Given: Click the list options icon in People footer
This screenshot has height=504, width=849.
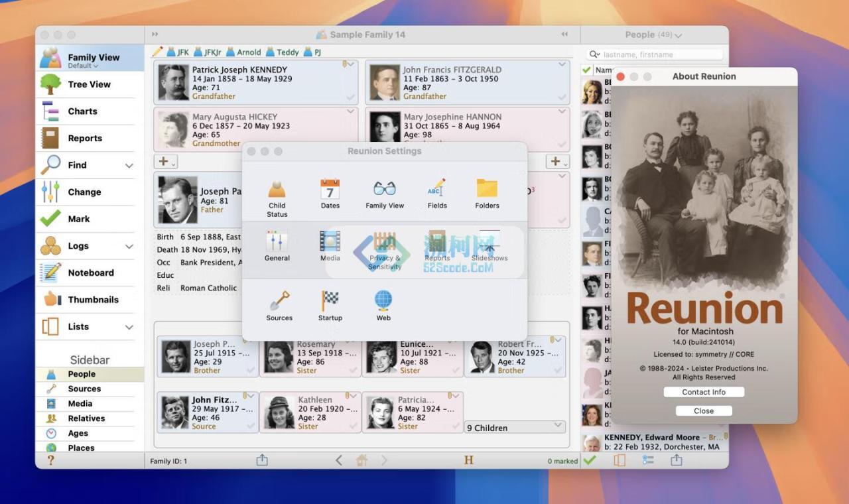Looking at the screenshot, I should (648, 460).
